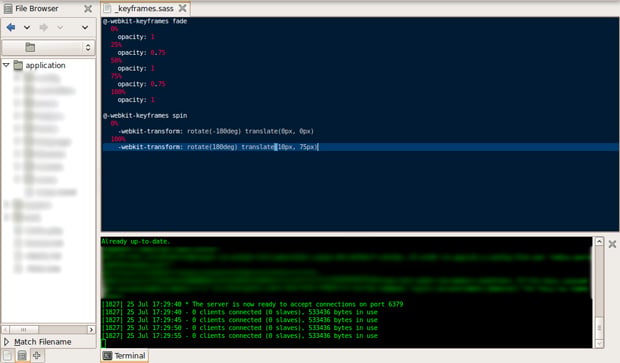Click the '@-webkit-keyframes fade' line
This screenshot has height=363, width=620.
[145, 21]
